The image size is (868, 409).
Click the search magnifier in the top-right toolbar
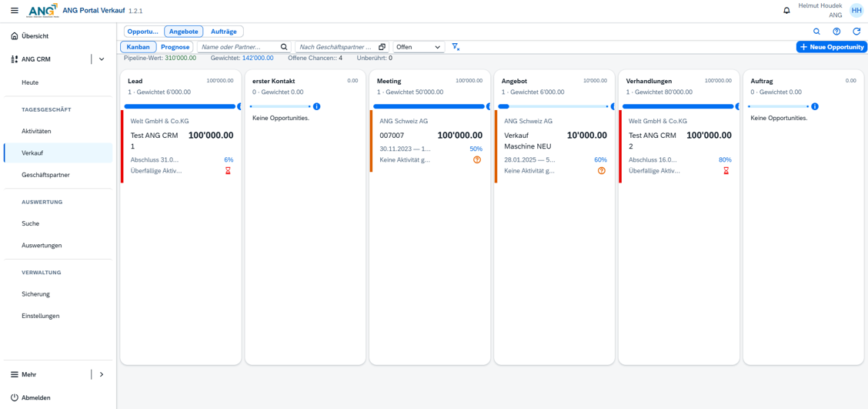point(816,32)
